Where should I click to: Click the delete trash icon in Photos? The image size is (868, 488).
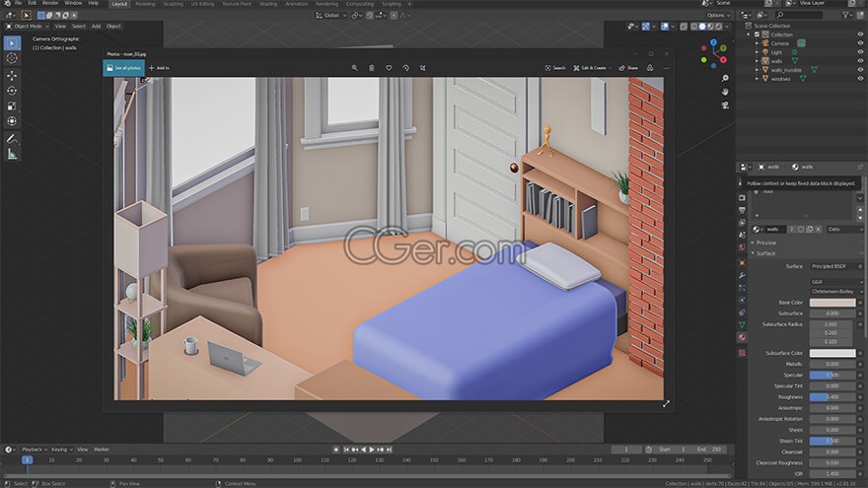(x=372, y=68)
